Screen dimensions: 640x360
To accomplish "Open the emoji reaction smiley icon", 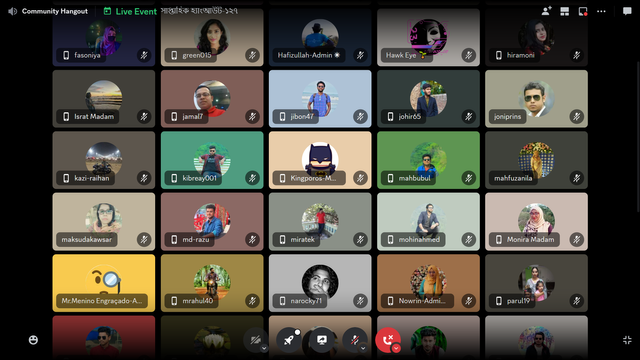I will [33, 340].
